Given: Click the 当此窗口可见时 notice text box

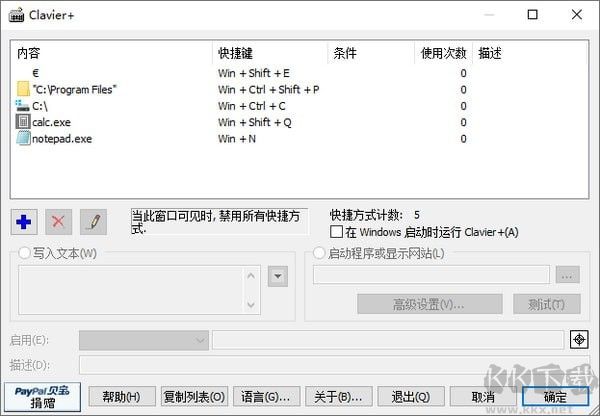Looking at the screenshot, I should pos(219,221).
